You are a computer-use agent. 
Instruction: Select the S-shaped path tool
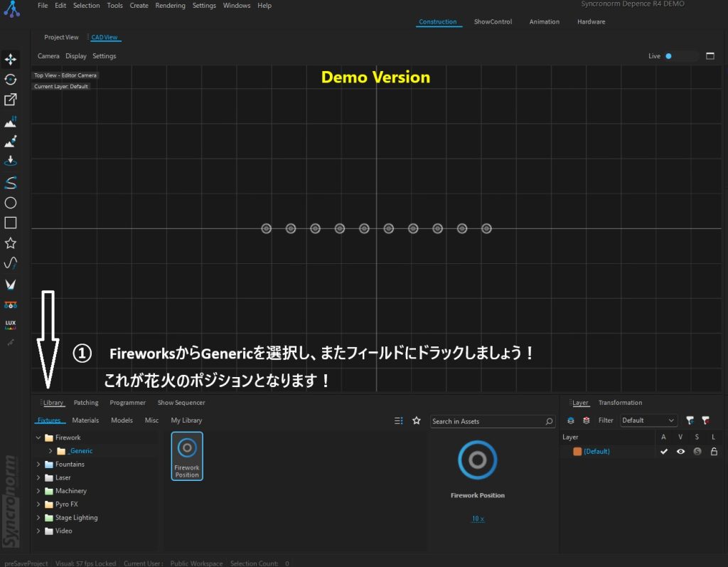[11, 183]
